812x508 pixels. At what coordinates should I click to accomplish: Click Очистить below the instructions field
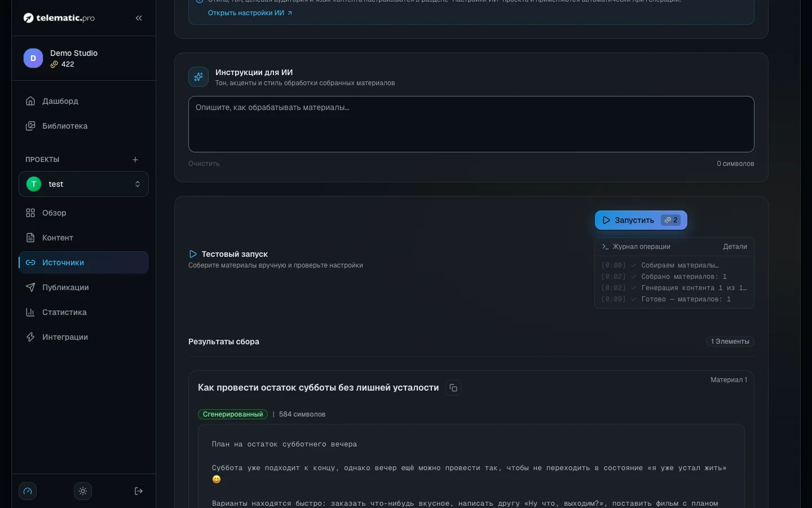click(x=204, y=164)
